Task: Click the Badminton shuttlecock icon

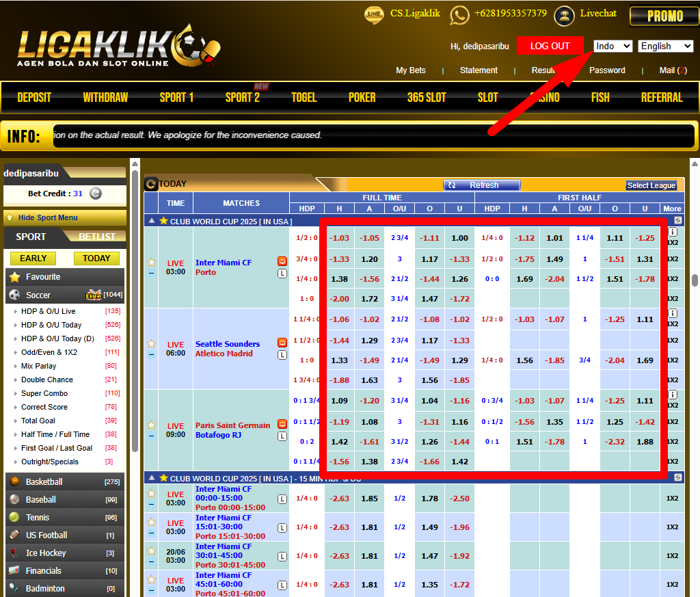Action: click(x=14, y=588)
